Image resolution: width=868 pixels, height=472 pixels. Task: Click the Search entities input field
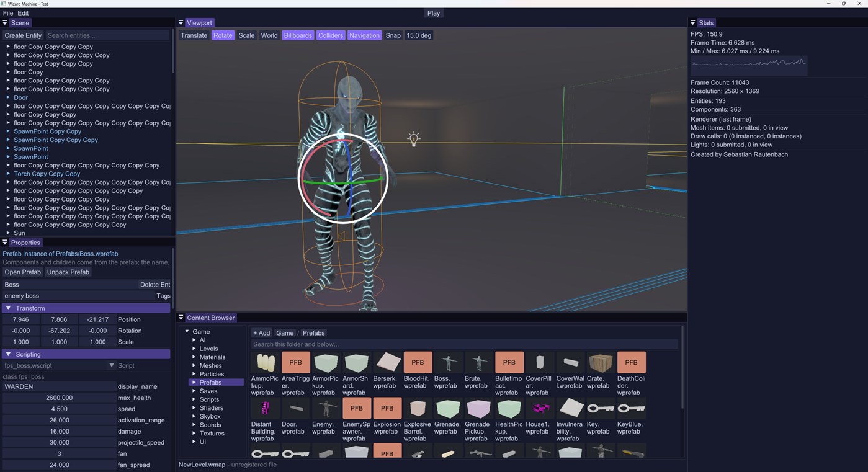(x=107, y=35)
